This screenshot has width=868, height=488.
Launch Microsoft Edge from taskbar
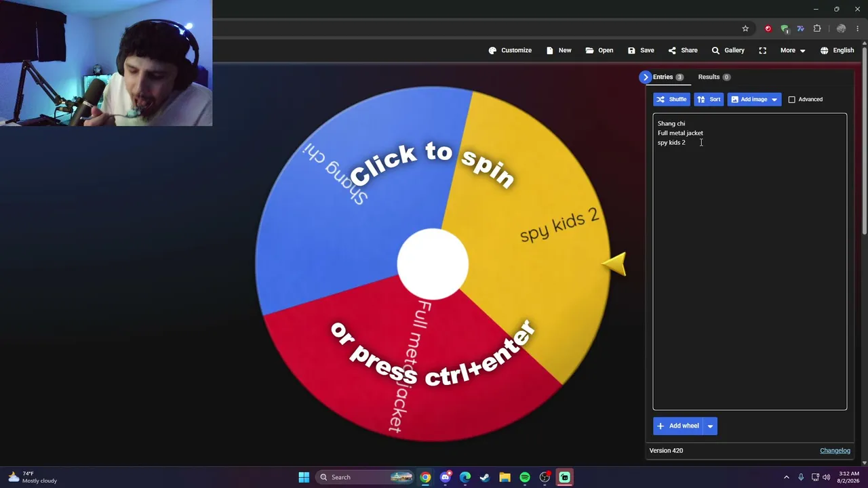[x=465, y=477]
